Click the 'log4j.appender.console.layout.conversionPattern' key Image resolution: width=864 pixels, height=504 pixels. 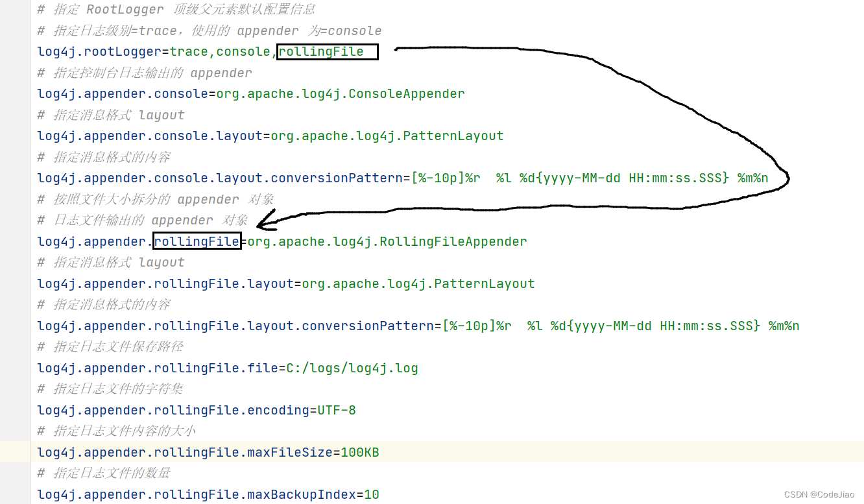(220, 178)
